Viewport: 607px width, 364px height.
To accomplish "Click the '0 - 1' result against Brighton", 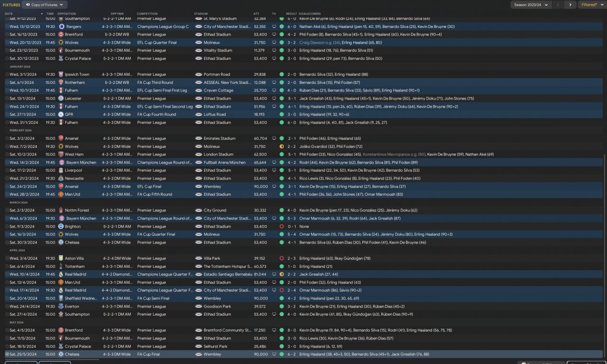I will (291, 227).
